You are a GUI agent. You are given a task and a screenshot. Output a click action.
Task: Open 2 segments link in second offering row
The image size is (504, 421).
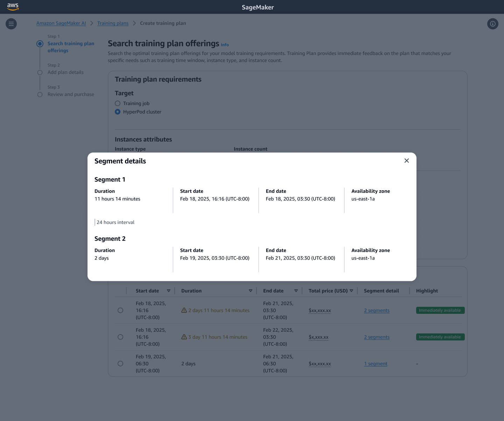pyautogui.click(x=377, y=337)
